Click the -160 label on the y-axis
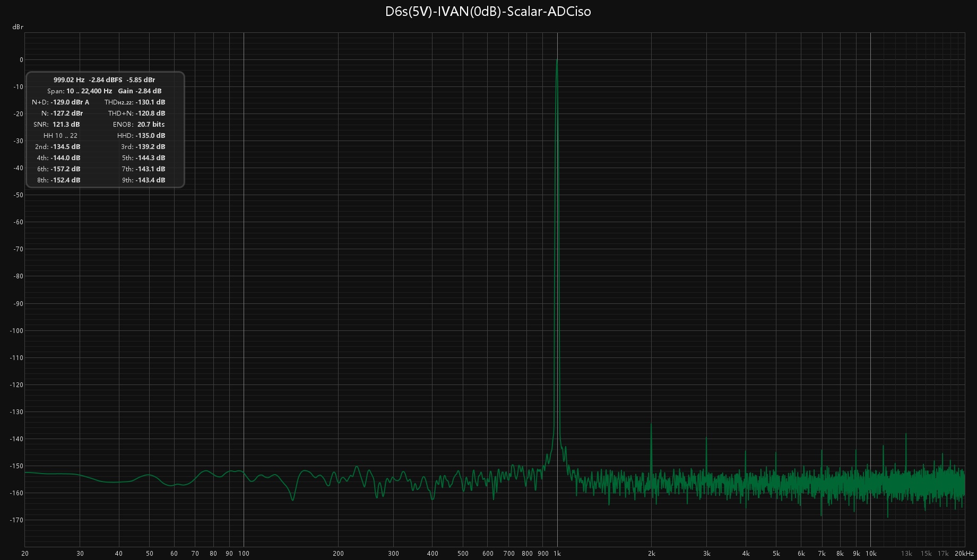The height and width of the screenshot is (560, 977). pyautogui.click(x=17, y=493)
